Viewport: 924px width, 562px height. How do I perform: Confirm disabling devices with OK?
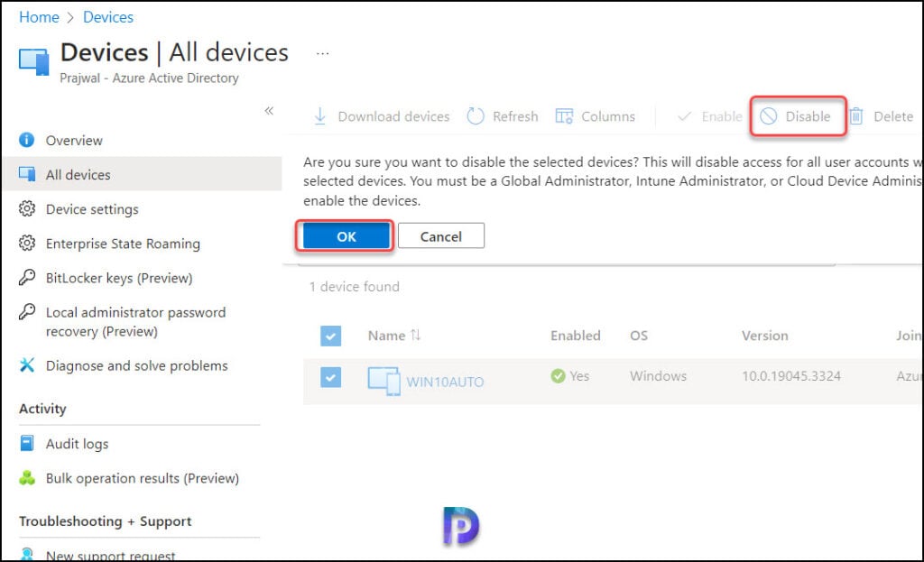click(346, 236)
